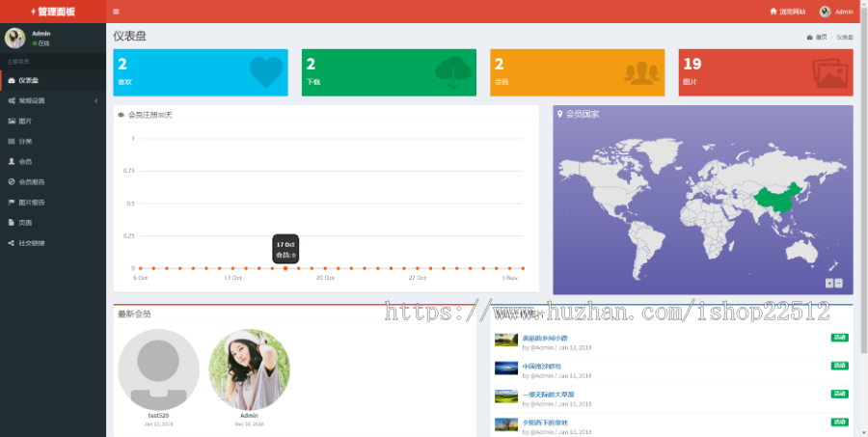
Task: Open the 美丽的乡间小路 picture link
Action: [545, 338]
